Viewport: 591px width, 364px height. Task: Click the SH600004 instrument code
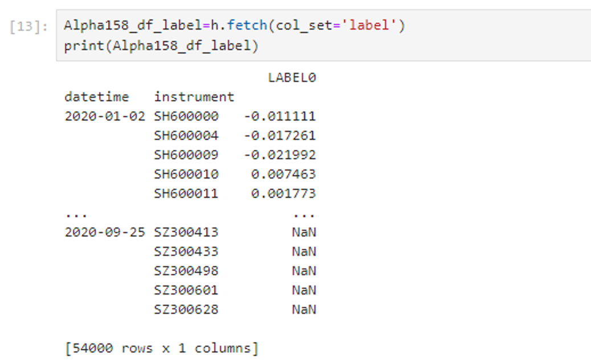click(x=186, y=136)
